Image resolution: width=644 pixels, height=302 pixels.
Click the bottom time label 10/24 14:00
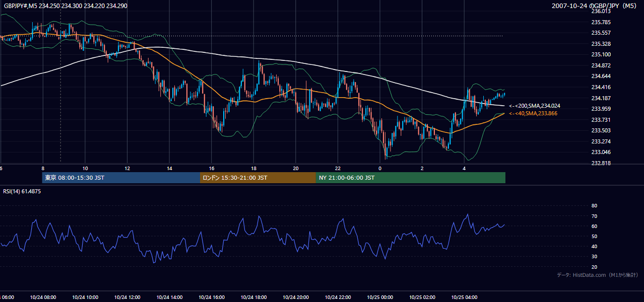point(169,297)
